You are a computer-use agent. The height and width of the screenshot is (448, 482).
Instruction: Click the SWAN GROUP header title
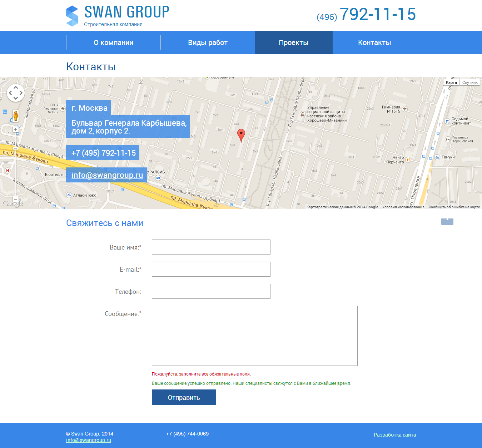(x=127, y=12)
